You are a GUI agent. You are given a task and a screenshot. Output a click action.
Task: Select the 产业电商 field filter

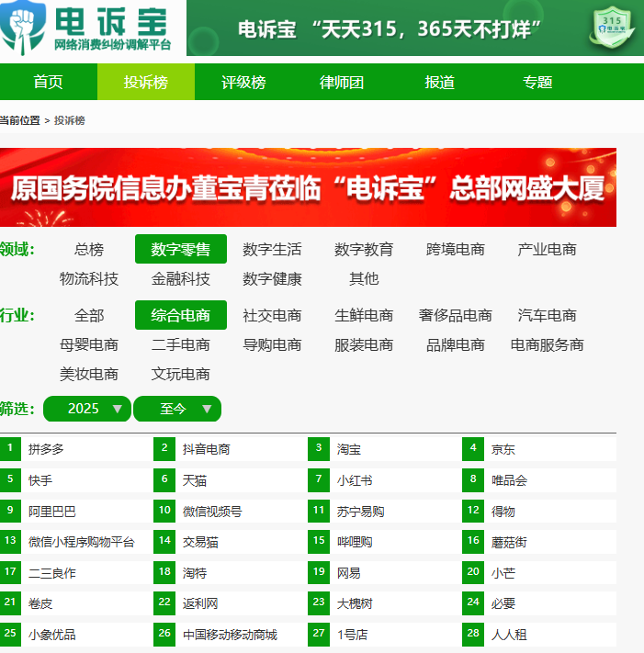[x=547, y=249]
